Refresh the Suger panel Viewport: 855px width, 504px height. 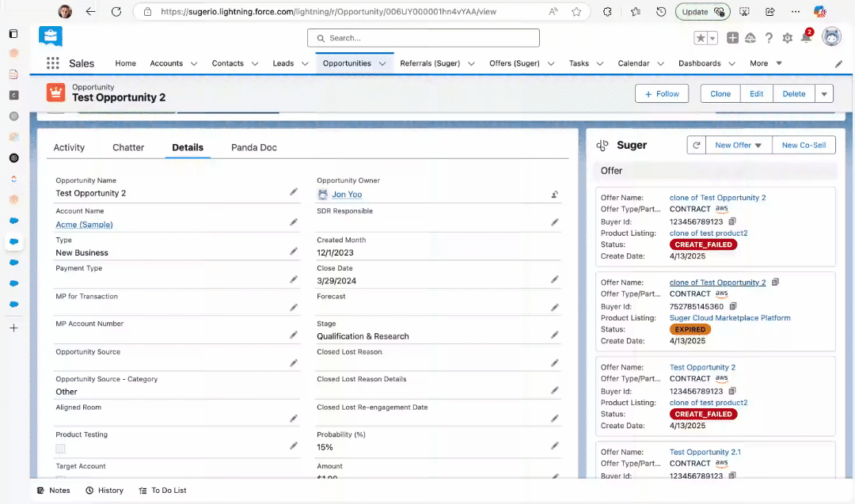point(697,145)
